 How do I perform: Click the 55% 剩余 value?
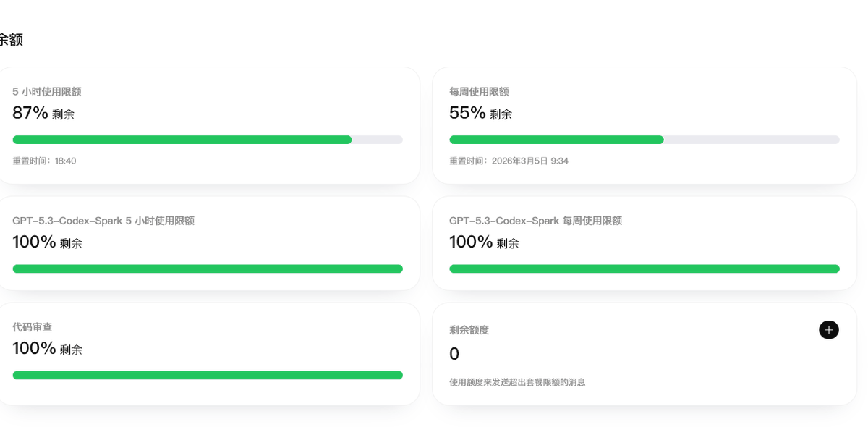coord(480,113)
